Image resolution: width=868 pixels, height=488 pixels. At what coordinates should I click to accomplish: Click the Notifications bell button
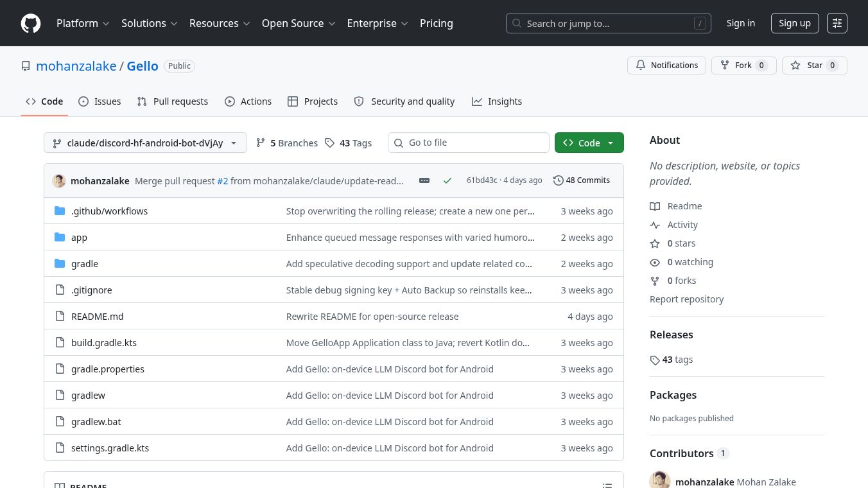(667, 65)
